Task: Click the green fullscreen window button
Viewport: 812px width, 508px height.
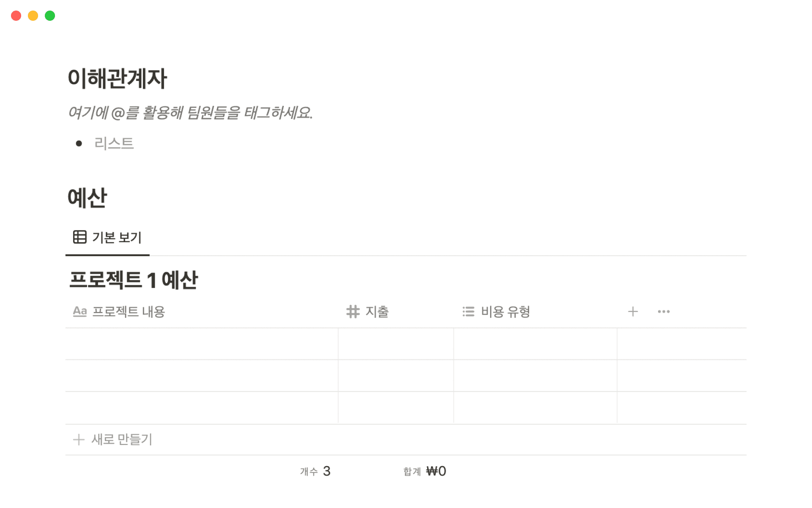Action: pos(50,16)
